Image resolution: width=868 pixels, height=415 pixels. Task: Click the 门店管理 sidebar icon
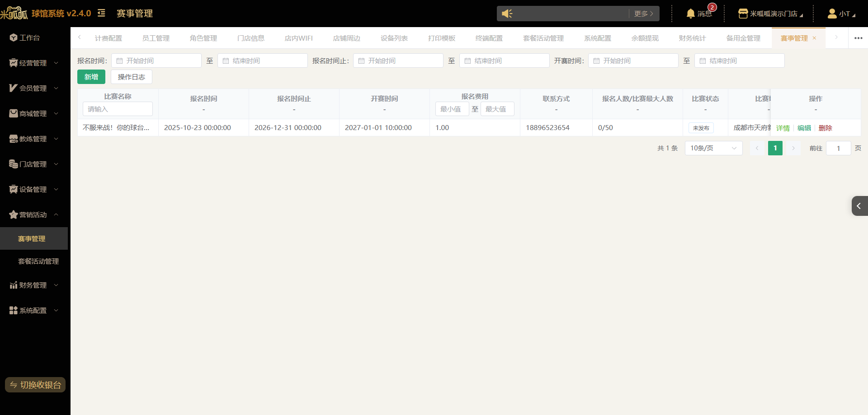[x=14, y=164]
